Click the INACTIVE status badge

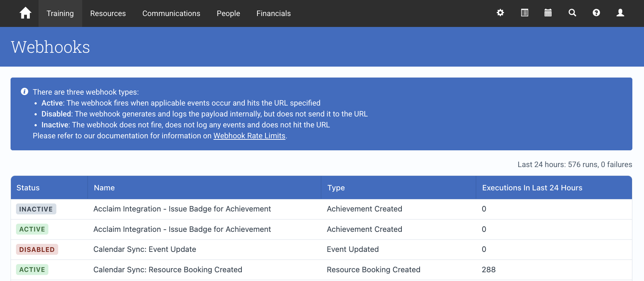coord(36,209)
